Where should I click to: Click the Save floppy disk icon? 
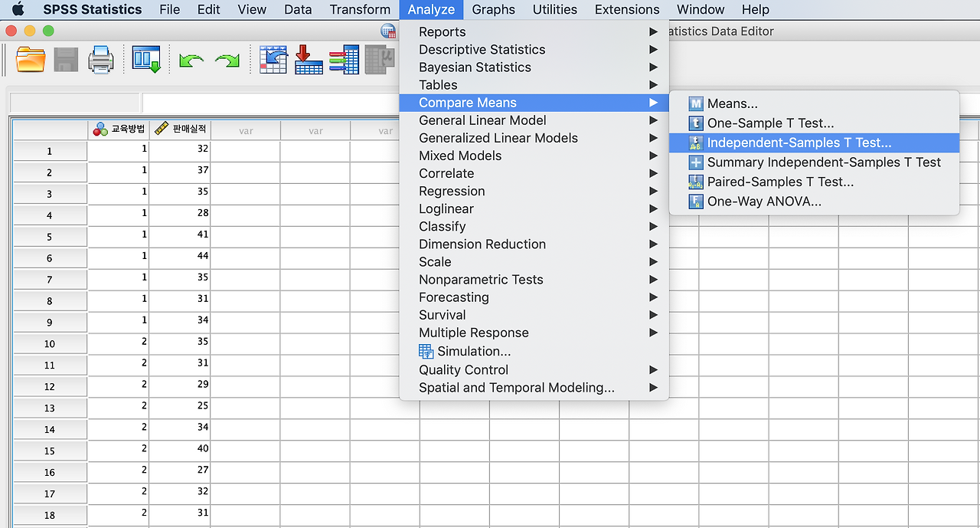point(65,60)
